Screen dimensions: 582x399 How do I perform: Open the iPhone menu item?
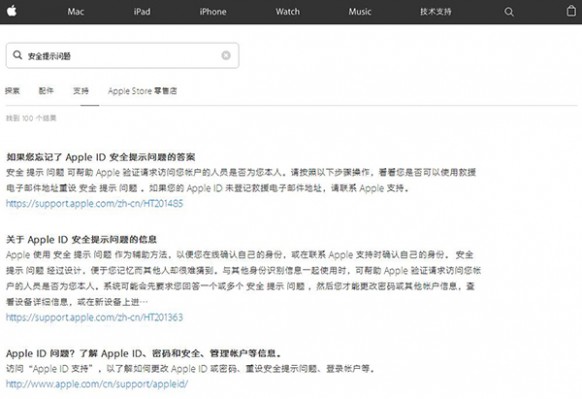tap(213, 12)
